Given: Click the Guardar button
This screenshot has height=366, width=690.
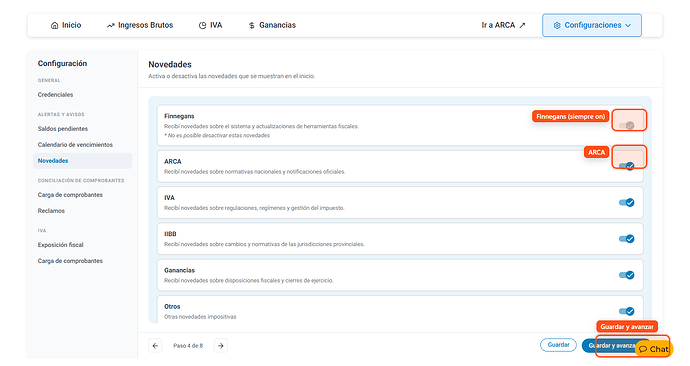Looking at the screenshot, I should pos(558,345).
